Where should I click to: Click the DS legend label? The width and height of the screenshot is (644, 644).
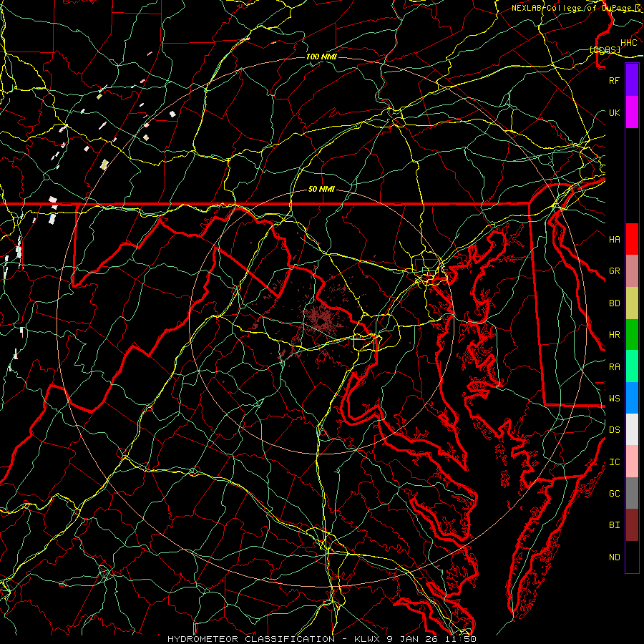[x=614, y=430]
